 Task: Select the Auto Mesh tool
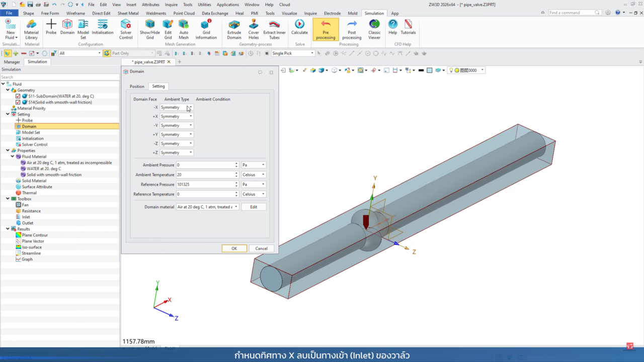point(184,29)
